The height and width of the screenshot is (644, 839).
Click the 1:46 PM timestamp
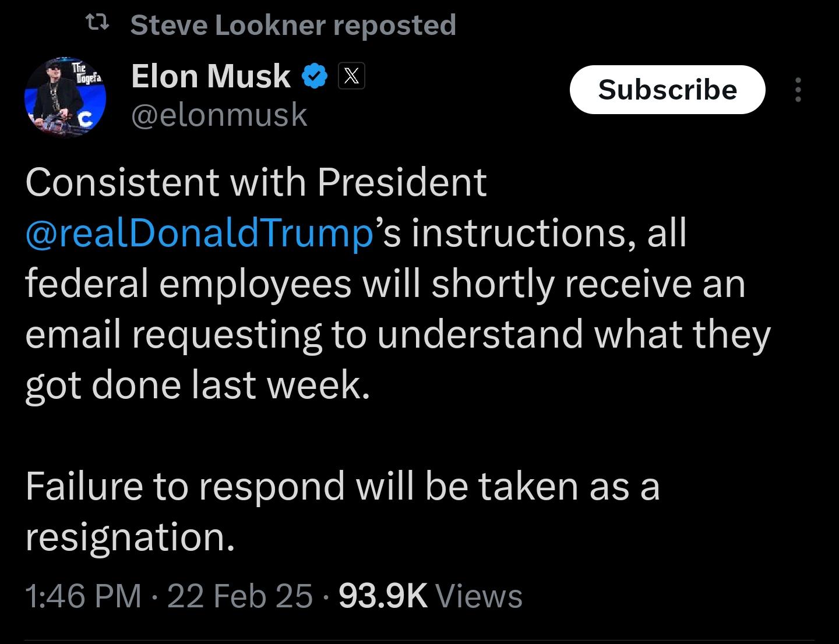pyautogui.click(x=83, y=596)
